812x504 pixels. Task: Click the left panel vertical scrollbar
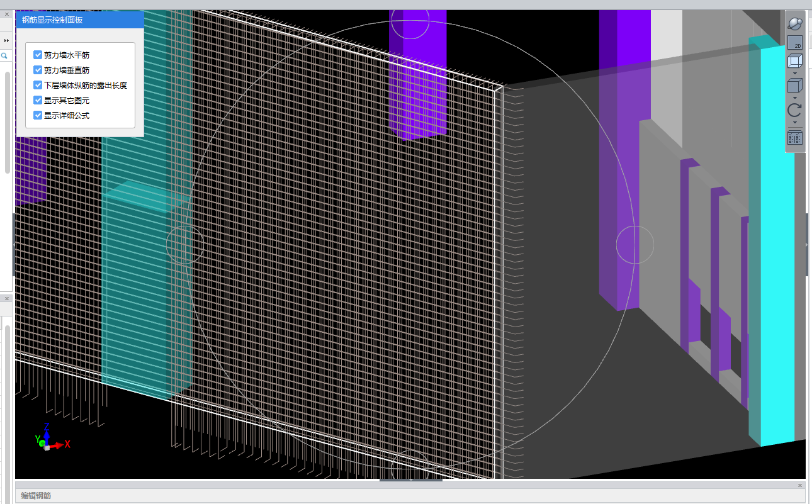pos(8,123)
